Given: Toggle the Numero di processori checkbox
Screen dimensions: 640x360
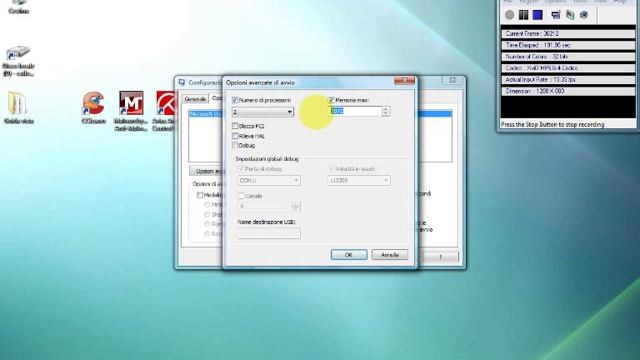Looking at the screenshot, I should click(235, 100).
